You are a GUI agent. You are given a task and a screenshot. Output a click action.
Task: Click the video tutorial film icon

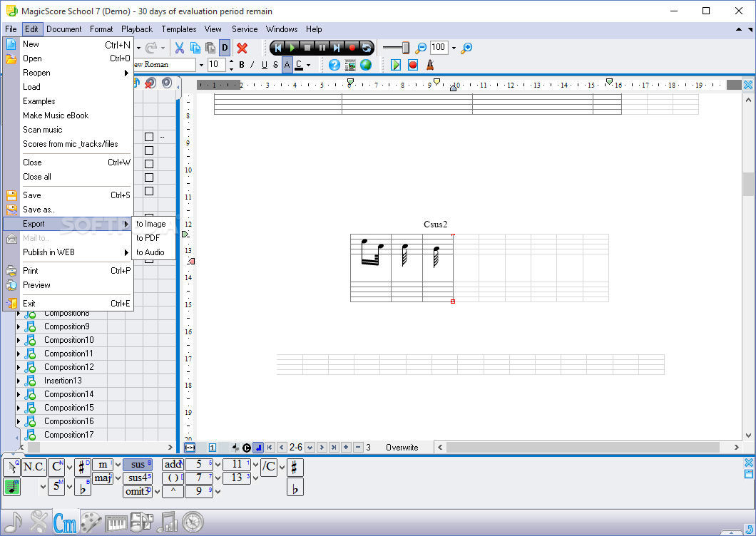(x=350, y=65)
